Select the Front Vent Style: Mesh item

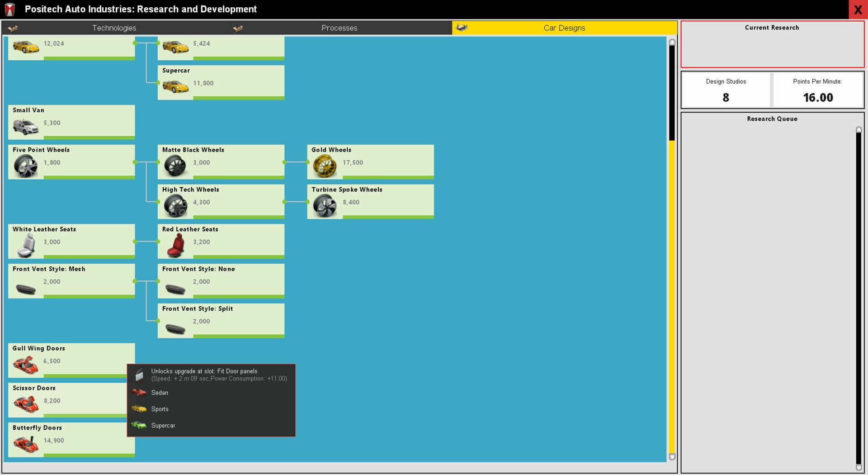[x=71, y=280]
